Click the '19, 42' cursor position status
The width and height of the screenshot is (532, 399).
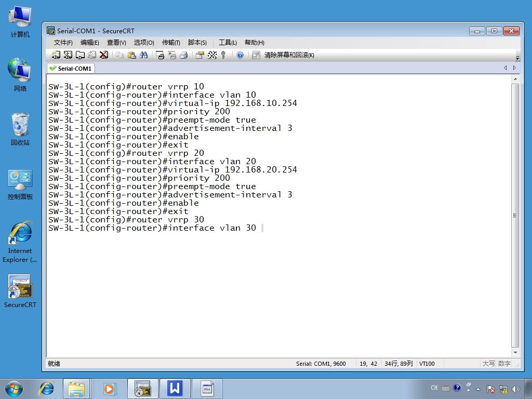(368, 363)
